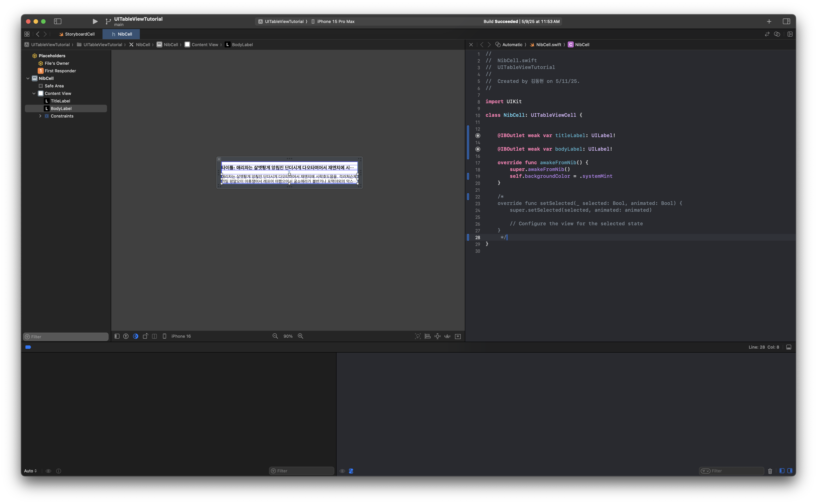Hide the debug area button
The width and height of the screenshot is (817, 504).
pyautogui.click(x=789, y=347)
